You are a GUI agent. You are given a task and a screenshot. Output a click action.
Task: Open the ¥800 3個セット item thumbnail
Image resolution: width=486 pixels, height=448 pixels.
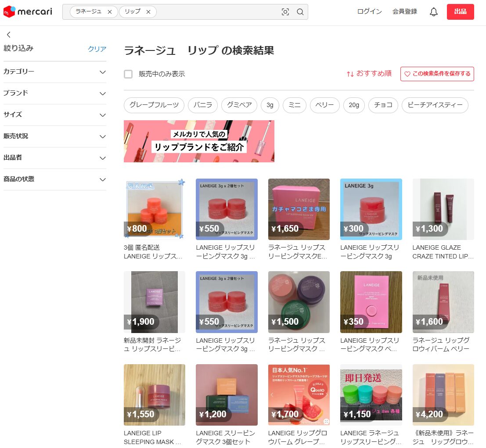click(x=155, y=209)
